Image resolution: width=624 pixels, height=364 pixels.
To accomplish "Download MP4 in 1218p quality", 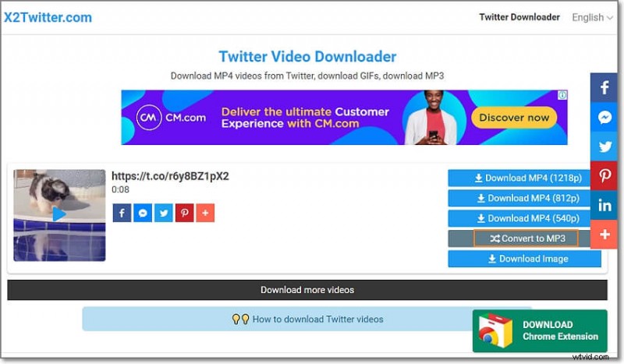I will [x=519, y=178].
